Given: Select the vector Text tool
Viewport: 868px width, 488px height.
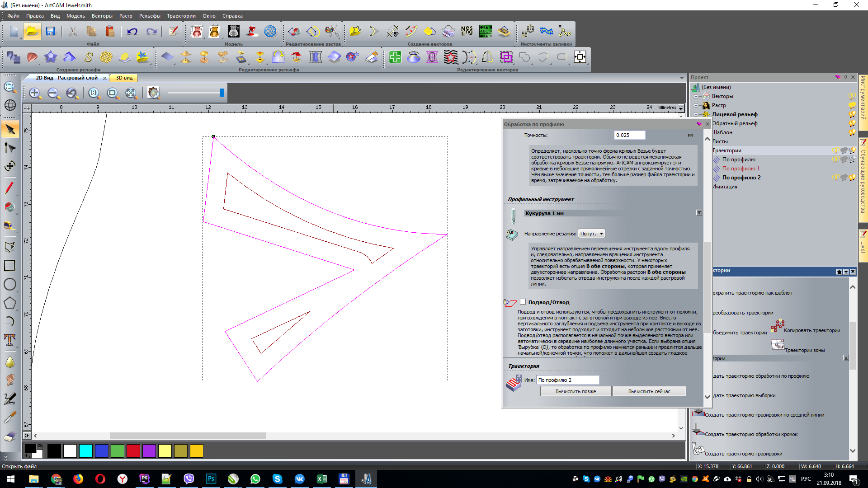Looking at the screenshot, I should coord(10,340).
